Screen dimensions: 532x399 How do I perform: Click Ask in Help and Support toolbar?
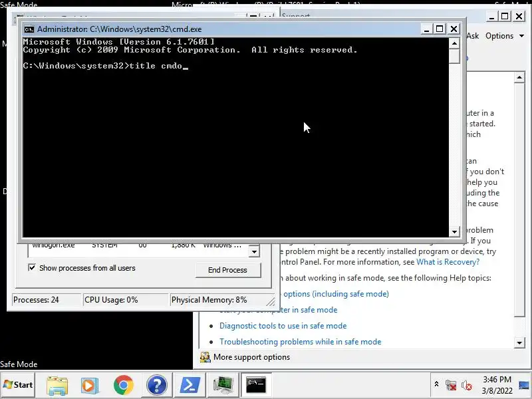click(472, 36)
